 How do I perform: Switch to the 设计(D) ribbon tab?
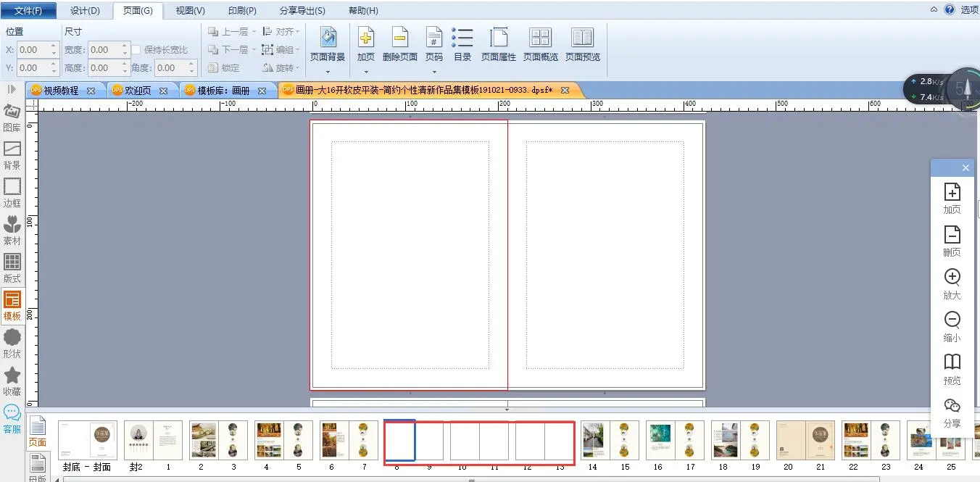pos(85,11)
